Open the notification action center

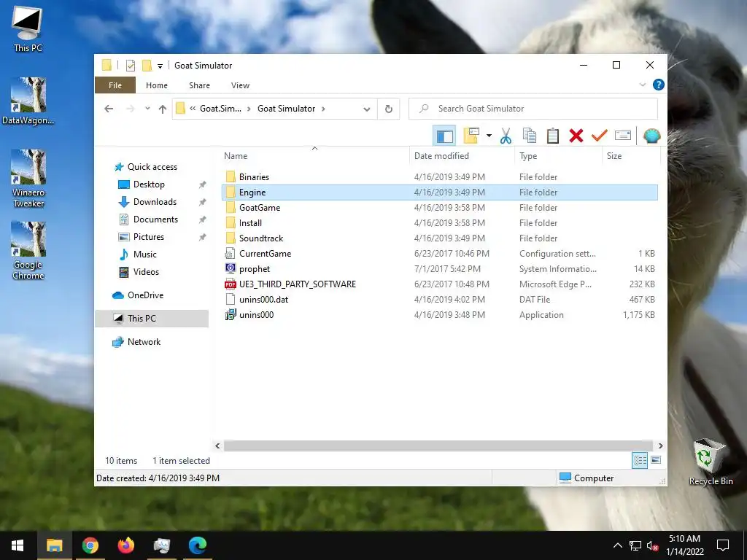coord(723,545)
